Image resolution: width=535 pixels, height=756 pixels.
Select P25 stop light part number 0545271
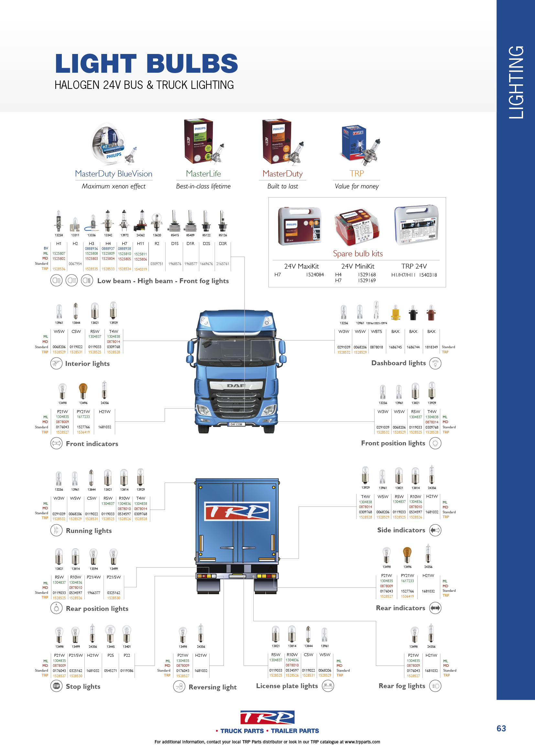tap(111, 671)
